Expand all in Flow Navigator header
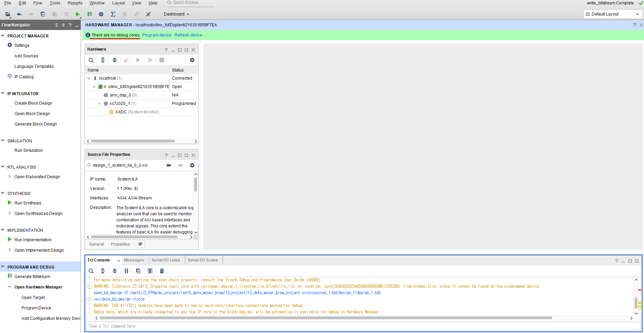 [63, 25]
